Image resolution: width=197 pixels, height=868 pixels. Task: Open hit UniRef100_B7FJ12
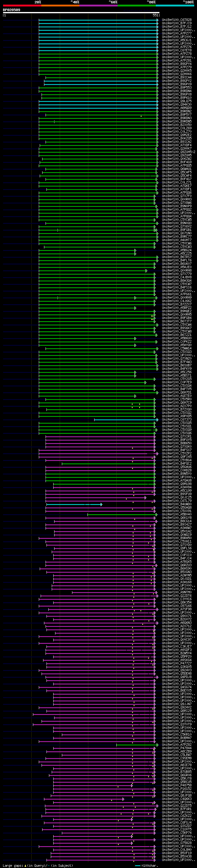click(x=177, y=27)
